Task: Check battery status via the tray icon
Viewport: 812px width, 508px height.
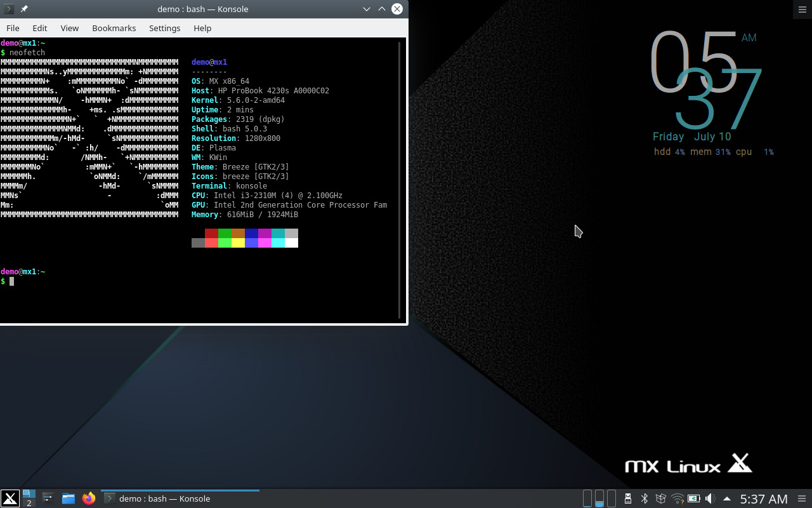Action: click(x=693, y=498)
